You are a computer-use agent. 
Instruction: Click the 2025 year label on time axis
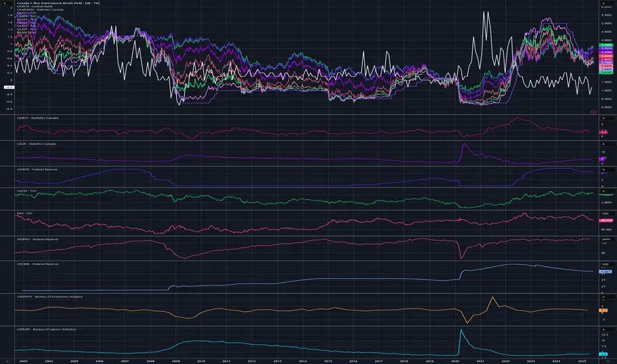pyautogui.click(x=582, y=361)
